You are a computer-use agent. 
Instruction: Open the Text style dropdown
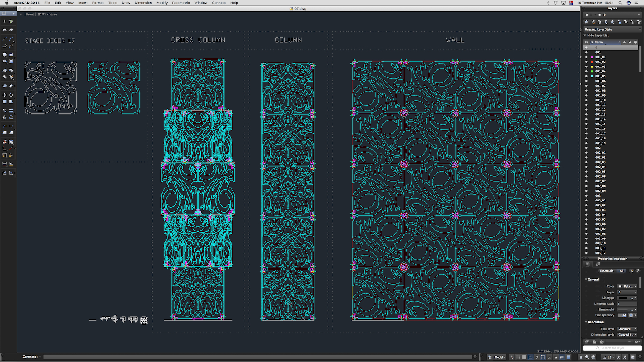627,329
